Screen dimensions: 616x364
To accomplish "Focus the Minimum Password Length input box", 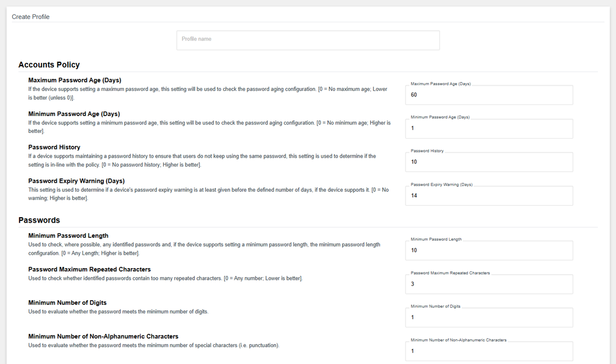I will pos(489,251).
